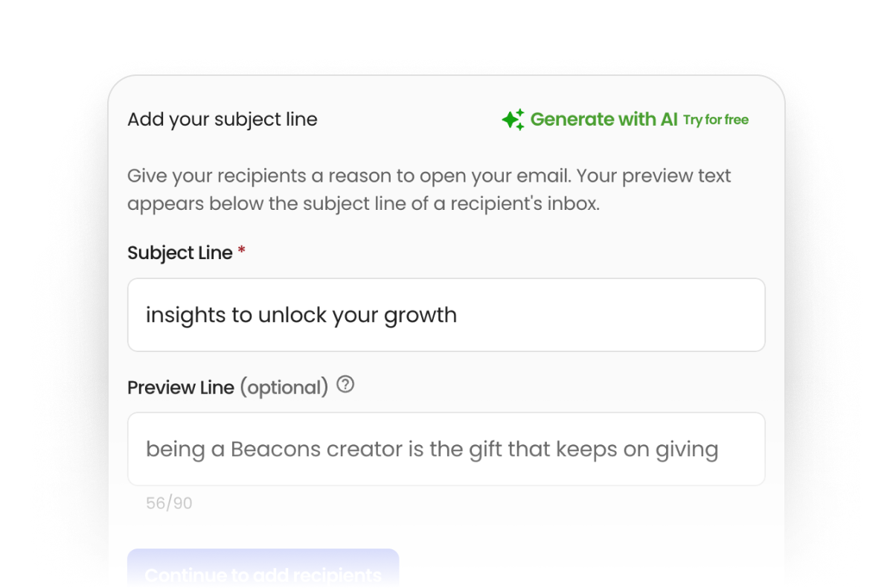The width and height of the screenshot is (893, 588).
Task: Click the 56/90 character counter
Action: [169, 504]
